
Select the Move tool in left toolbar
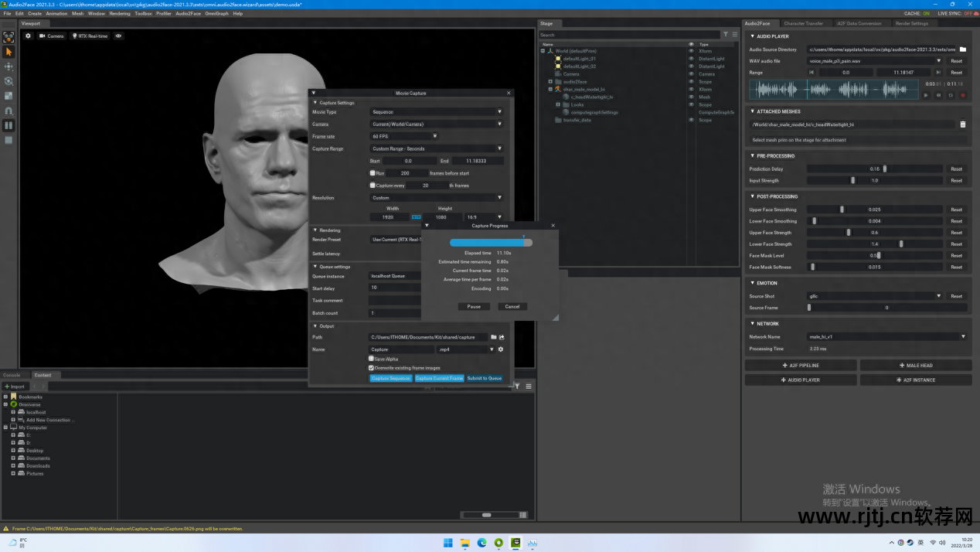click(9, 66)
